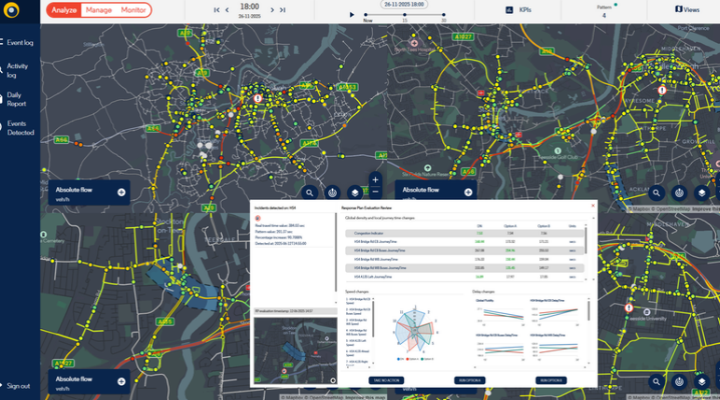Expand Absolute flow widget in top-right map
The width and height of the screenshot is (720, 400).
coord(468,192)
